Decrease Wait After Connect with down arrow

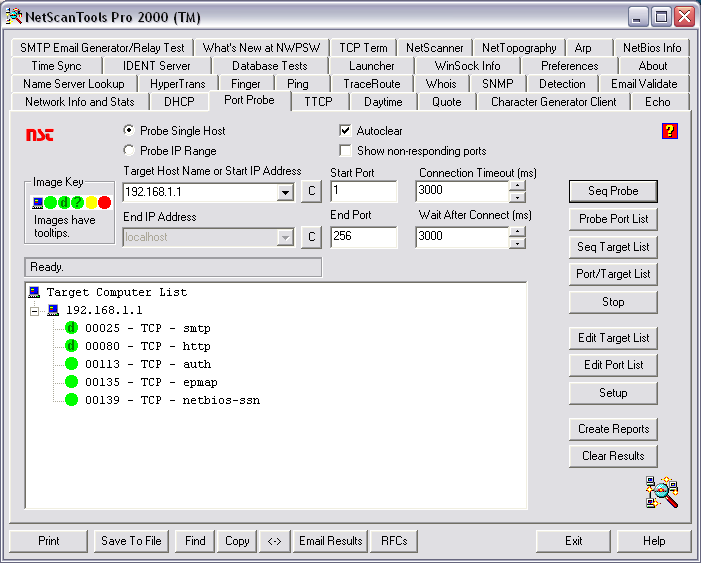point(517,243)
